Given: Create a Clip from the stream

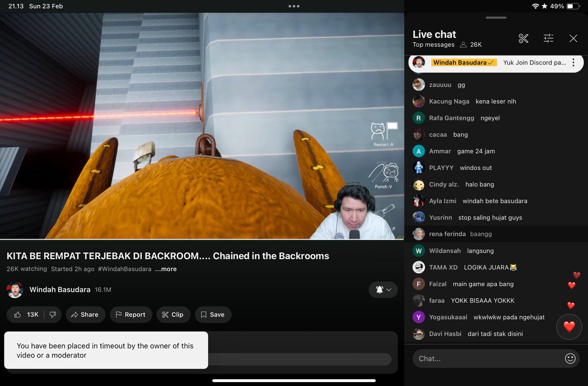Looking at the screenshot, I should point(172,314).
